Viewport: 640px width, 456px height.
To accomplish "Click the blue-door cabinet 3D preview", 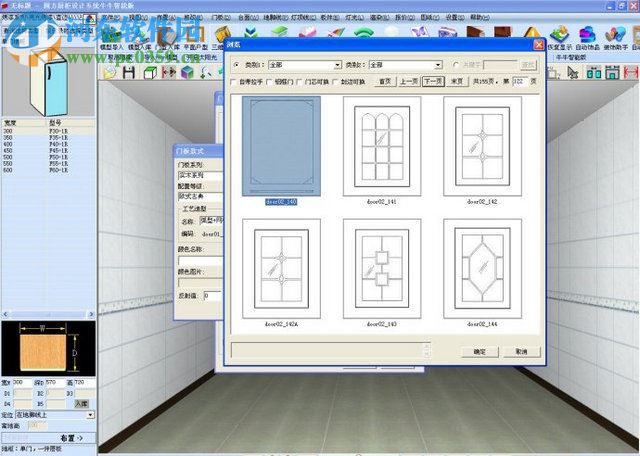I will pyautogui.click(x=49, y=83).
